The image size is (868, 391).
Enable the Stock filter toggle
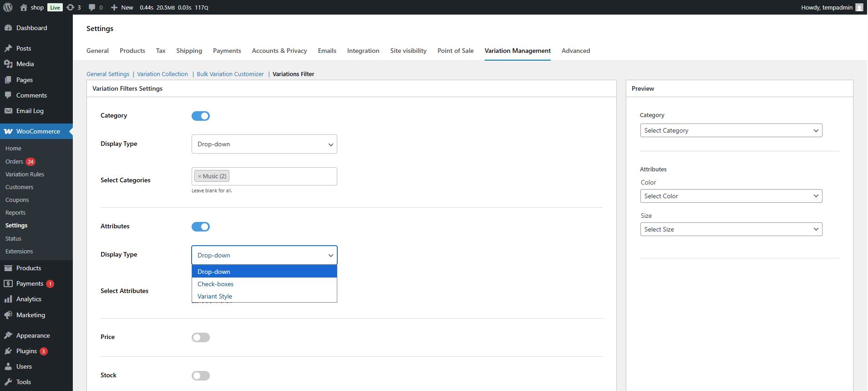(x=201, y=376)
